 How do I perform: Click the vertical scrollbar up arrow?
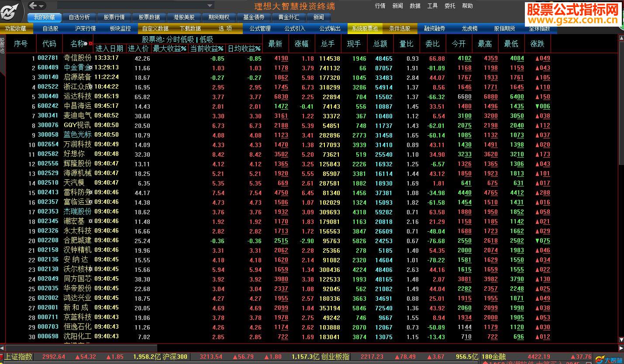621,38
